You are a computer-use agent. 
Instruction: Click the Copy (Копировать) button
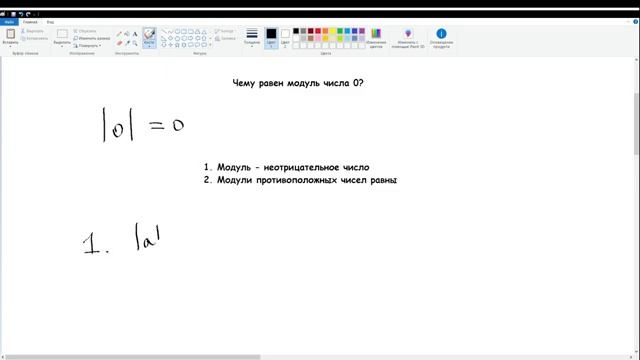point(34,38)
